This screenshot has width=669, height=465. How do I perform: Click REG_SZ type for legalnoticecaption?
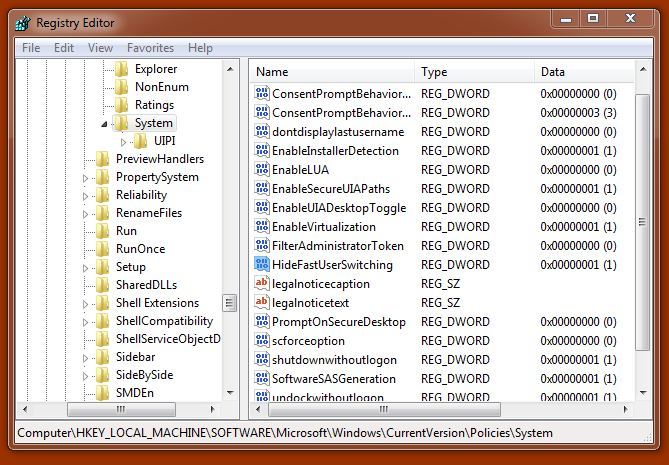point(440,284)
